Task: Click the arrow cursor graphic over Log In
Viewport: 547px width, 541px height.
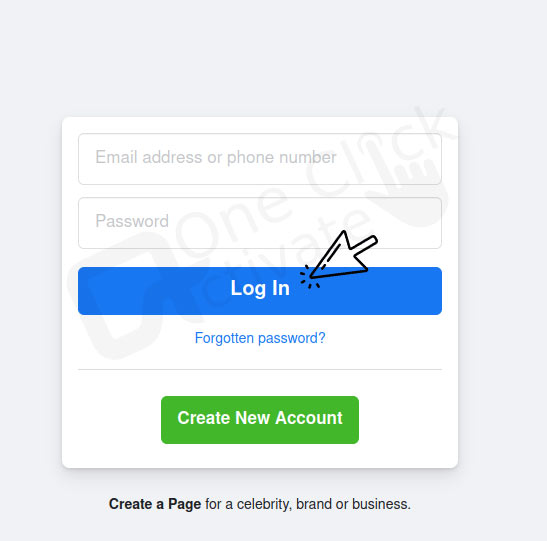Action: pos(344,255)
